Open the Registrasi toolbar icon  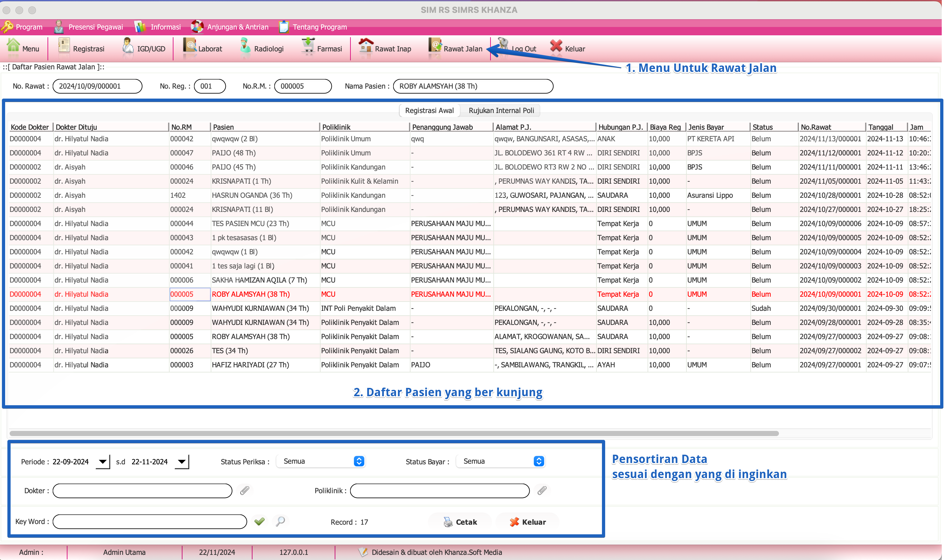coord(64,45)
